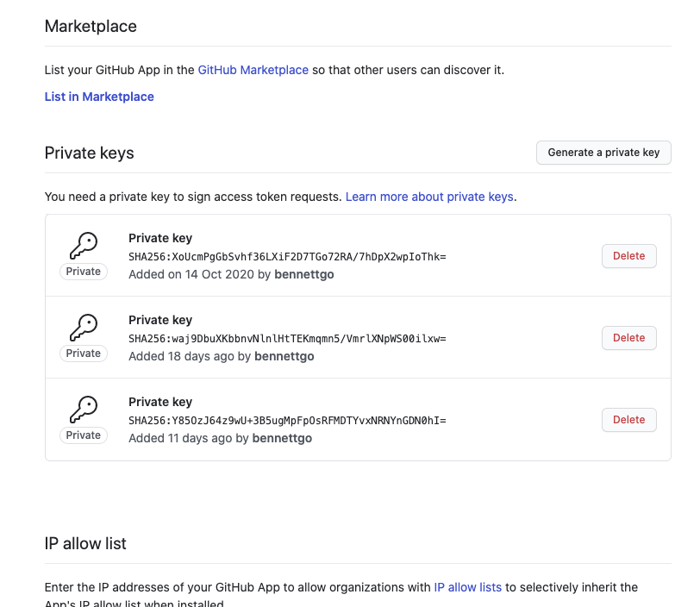
Task: Open IP allow lists documentation link
Action: (x=468, y=587)
